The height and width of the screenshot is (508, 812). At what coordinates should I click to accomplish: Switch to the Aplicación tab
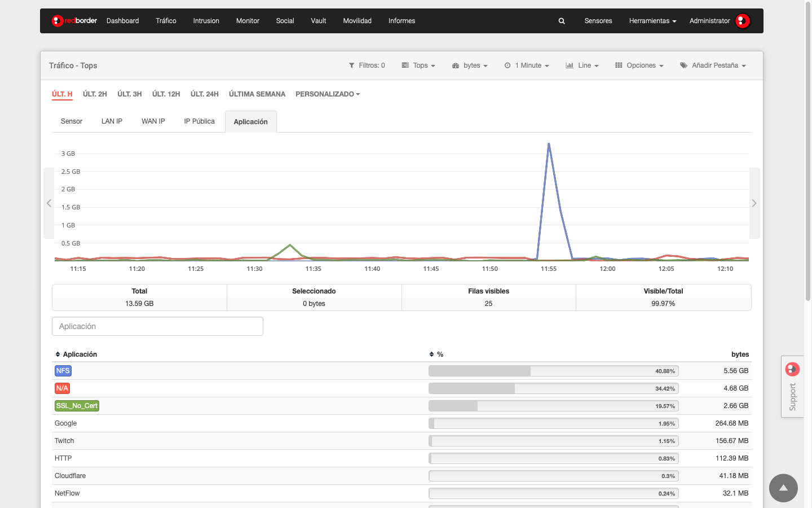point(250,122)
